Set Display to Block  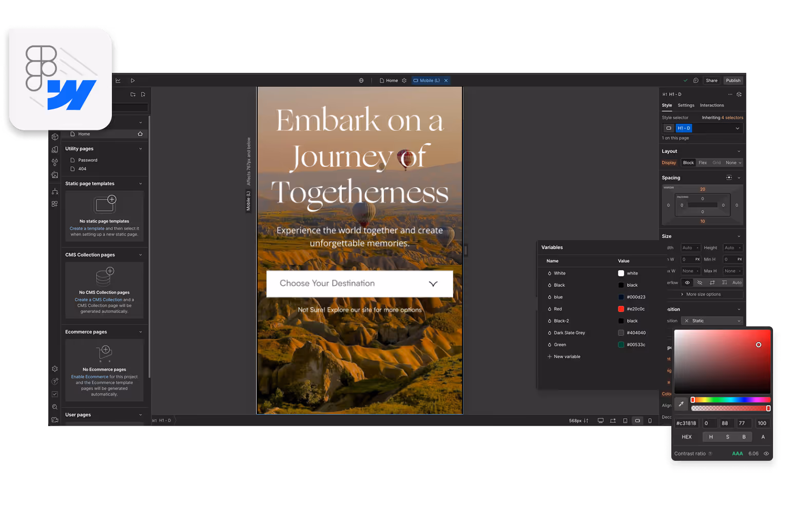(688, 163)
